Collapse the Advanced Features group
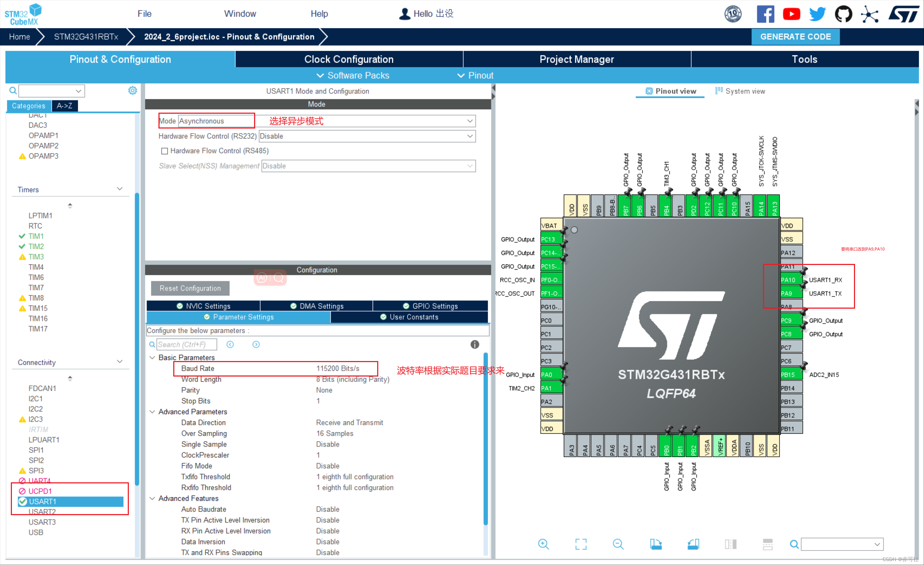Screen dimensions: 924x565 tap(152, 498)
